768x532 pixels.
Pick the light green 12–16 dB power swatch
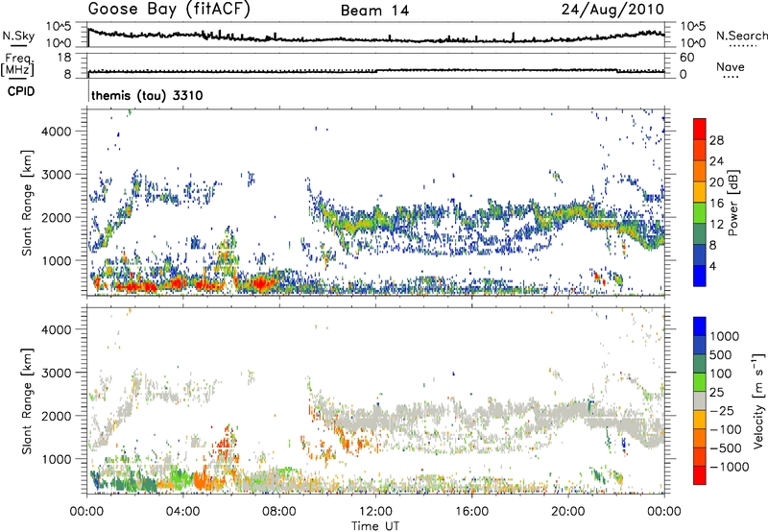700,213
